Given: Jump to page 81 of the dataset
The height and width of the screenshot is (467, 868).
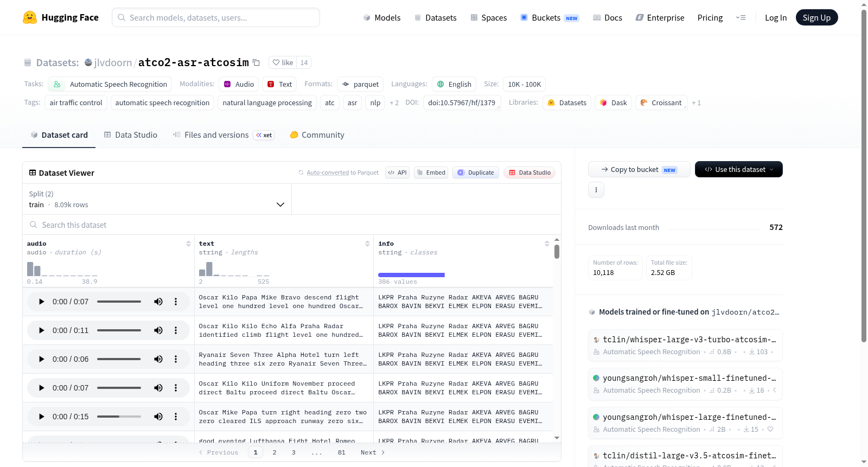Looking at the screenshot, I should point(341,452).
